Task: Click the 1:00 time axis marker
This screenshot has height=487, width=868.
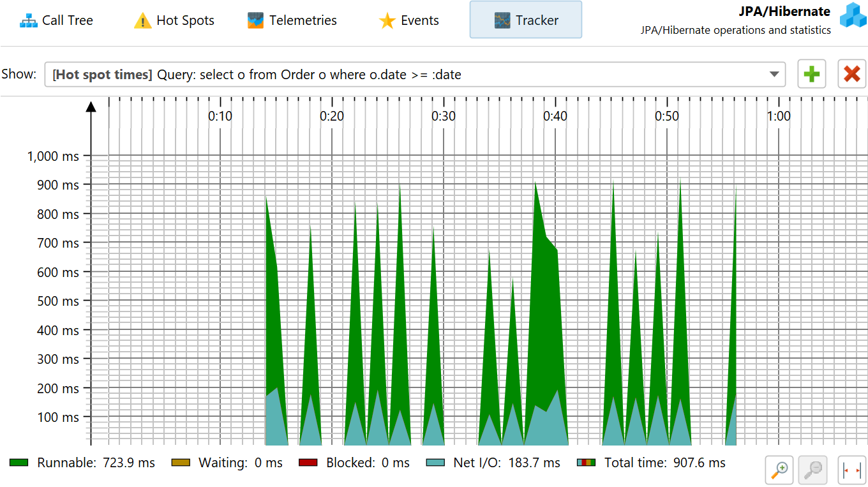Action: tap(779, 116)
